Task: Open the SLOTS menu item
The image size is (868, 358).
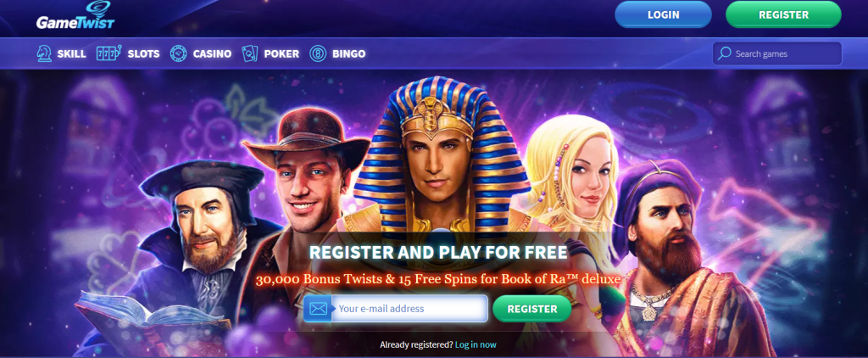Action: [143, 53]
